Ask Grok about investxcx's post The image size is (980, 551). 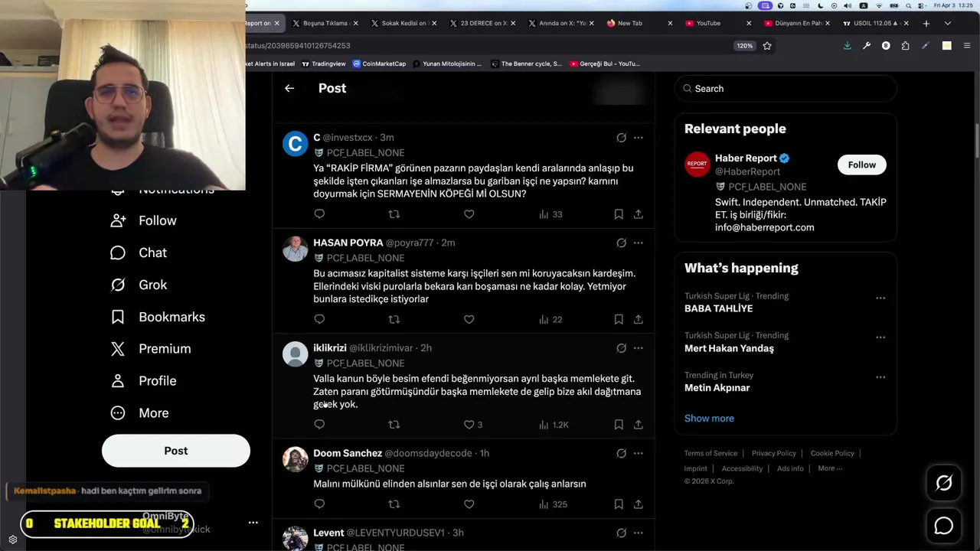pyautogui.click(x=621, y=138)
